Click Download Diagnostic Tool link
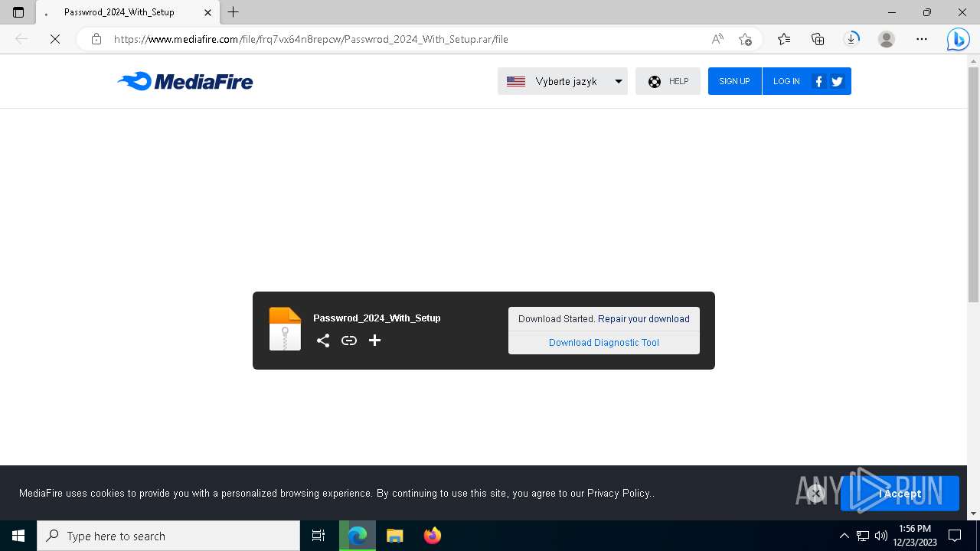The image size is (980, 551). 604,343
